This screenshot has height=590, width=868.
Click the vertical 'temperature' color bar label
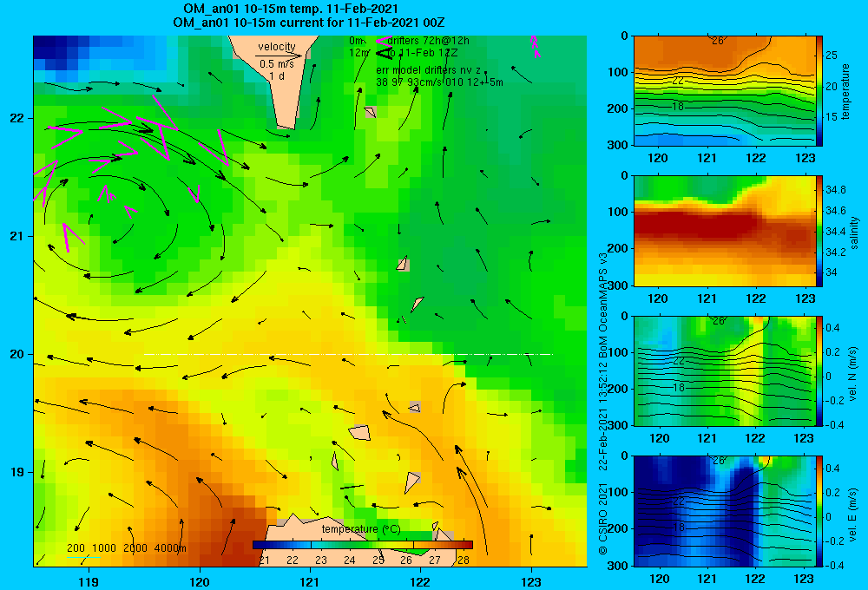point(845,91)
